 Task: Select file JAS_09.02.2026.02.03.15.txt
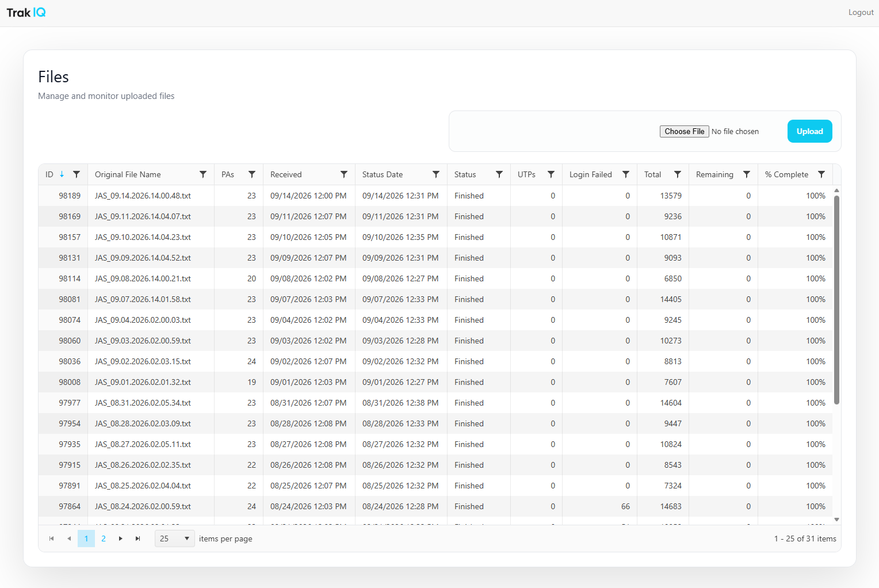143,361
